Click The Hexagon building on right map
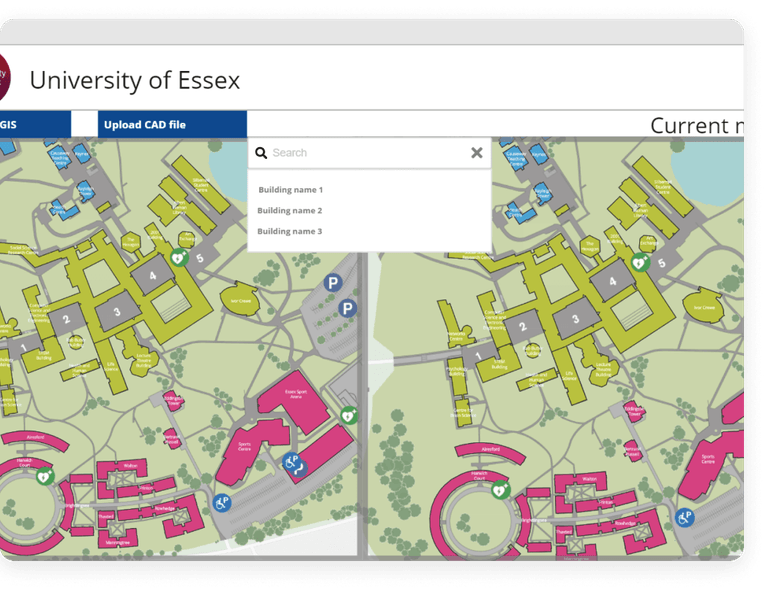The image size is (768, 591). point(590,246)
